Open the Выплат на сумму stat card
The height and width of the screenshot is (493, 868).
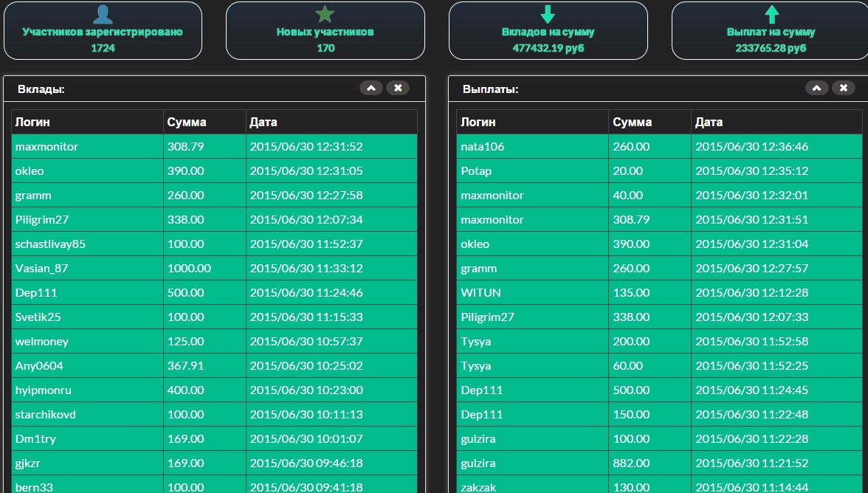[x=771, y=31]
